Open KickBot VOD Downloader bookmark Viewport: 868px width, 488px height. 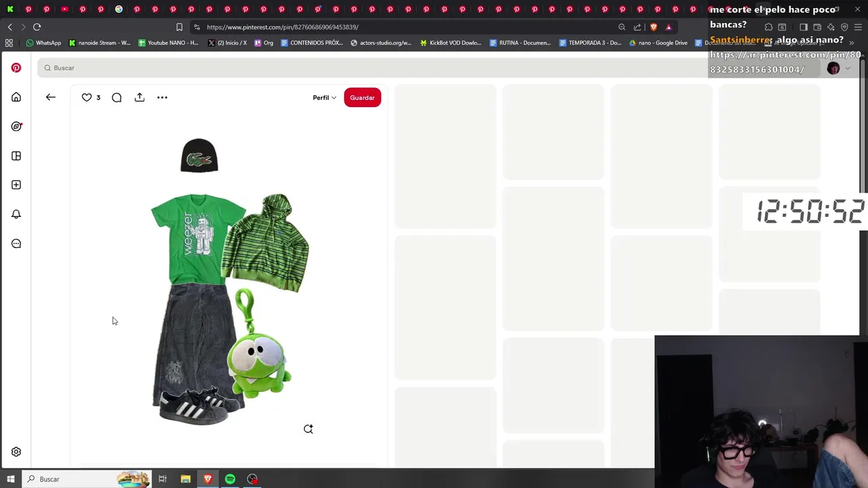[451, 43]
